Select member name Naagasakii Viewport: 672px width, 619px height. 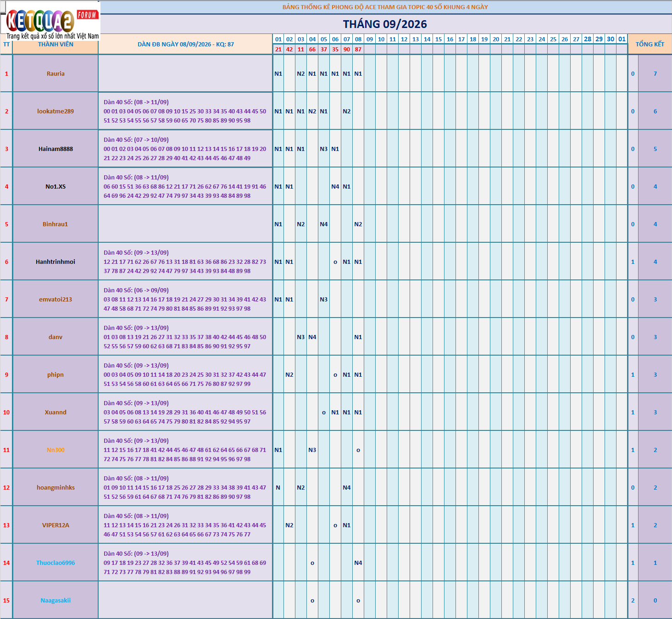point(56,600)
